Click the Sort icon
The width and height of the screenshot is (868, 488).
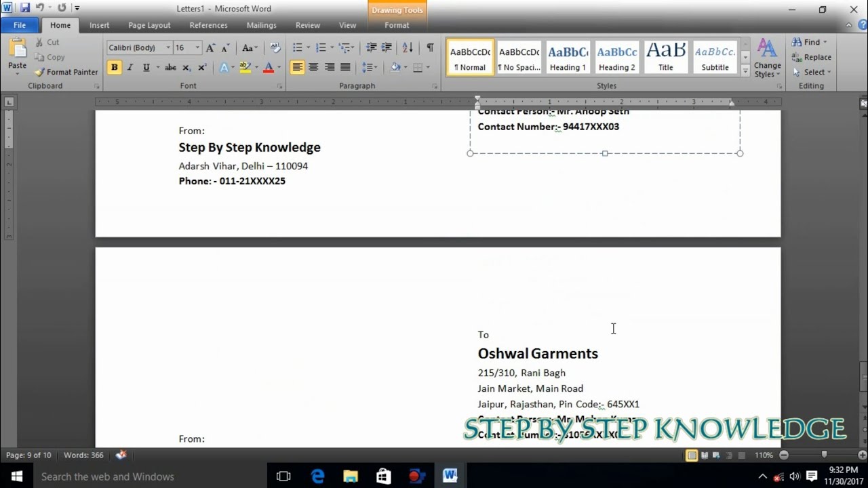[x=408, y=47]
